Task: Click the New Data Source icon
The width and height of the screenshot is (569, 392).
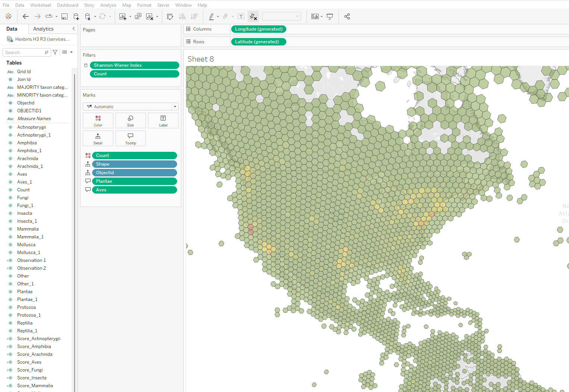Action: [76, 16]
